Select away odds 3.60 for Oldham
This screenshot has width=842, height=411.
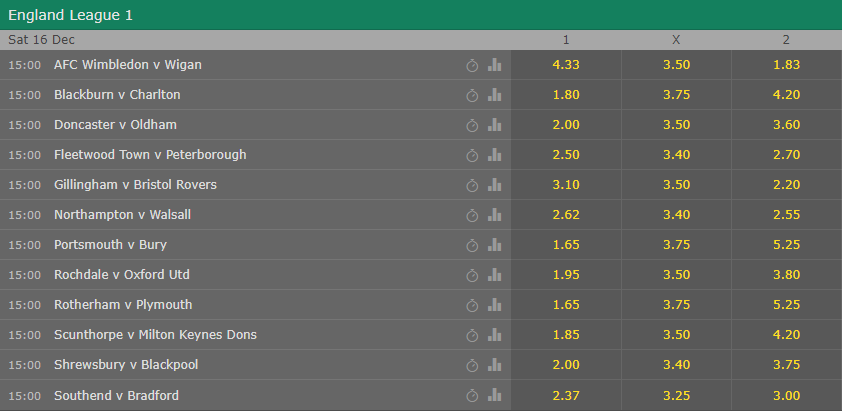coord(787,125)
